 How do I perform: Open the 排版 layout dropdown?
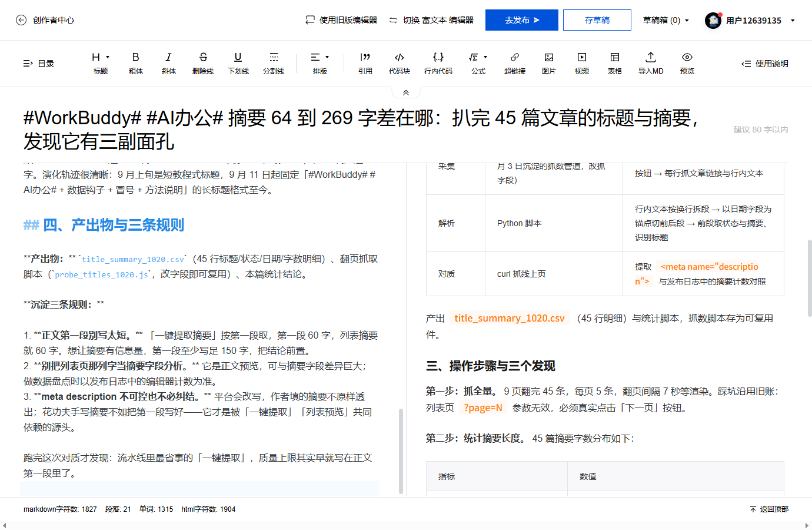(x=320, y=63)
